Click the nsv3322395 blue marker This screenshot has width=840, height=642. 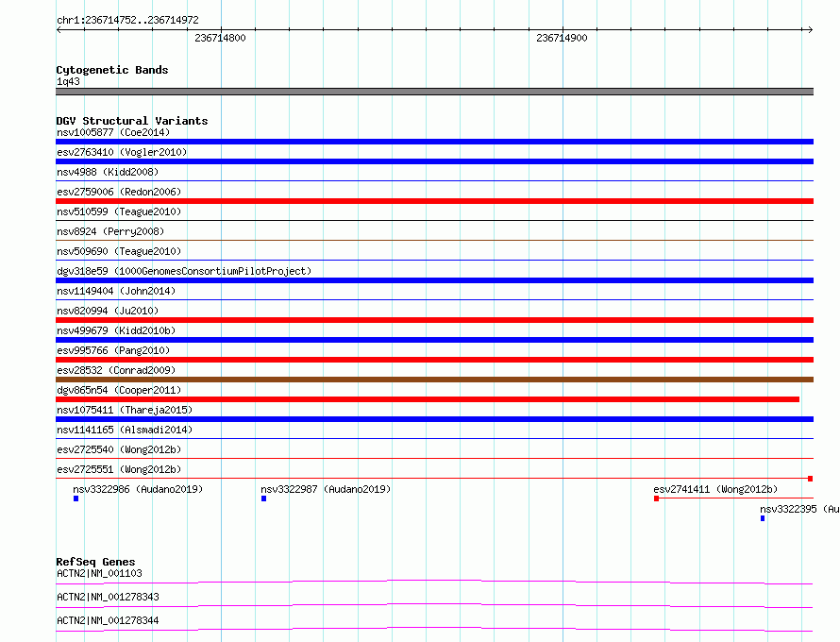[763, 518]
